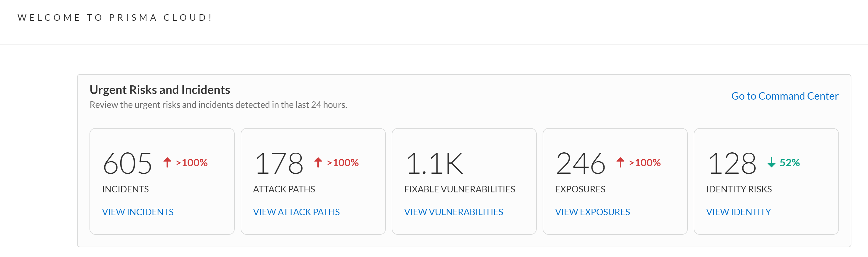Click the >100% change on Incidents card

click(x=192, y=163)
